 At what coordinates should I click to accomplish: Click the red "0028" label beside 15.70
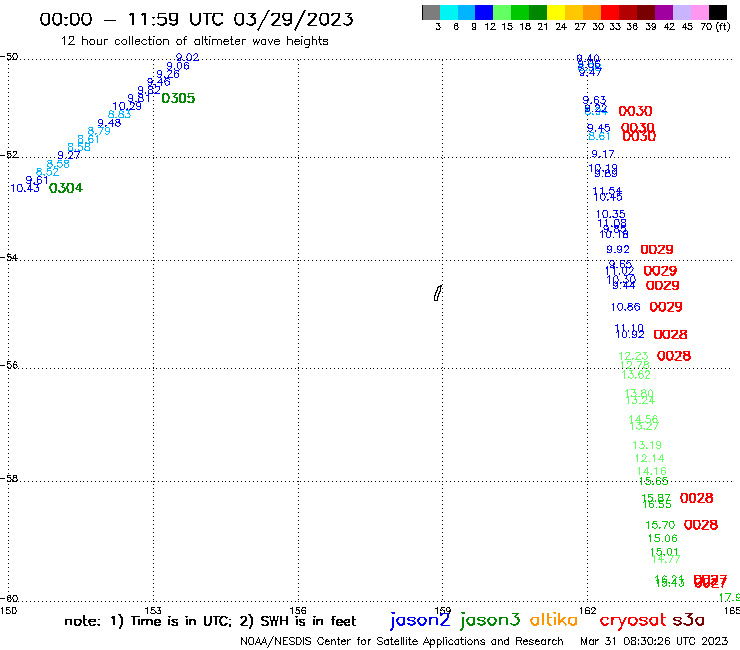[x=701, y=525]
